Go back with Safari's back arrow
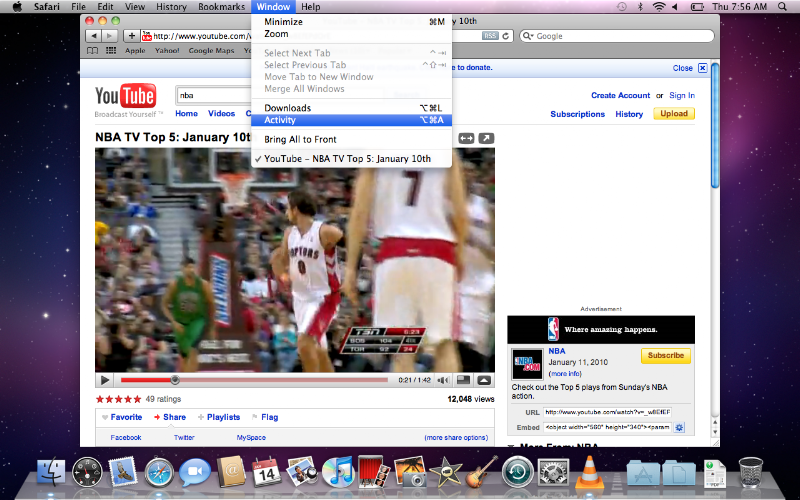800x500 pixels. coord(93,36)
